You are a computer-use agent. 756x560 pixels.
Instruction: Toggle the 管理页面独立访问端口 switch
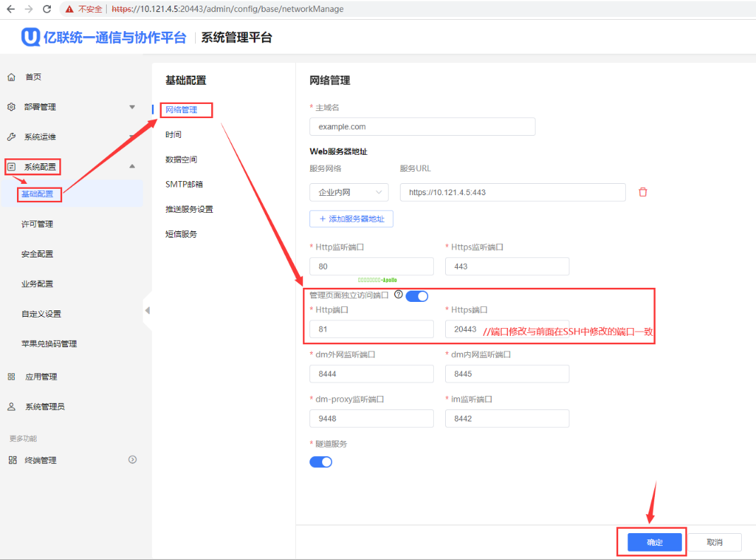tap(417, 296)
